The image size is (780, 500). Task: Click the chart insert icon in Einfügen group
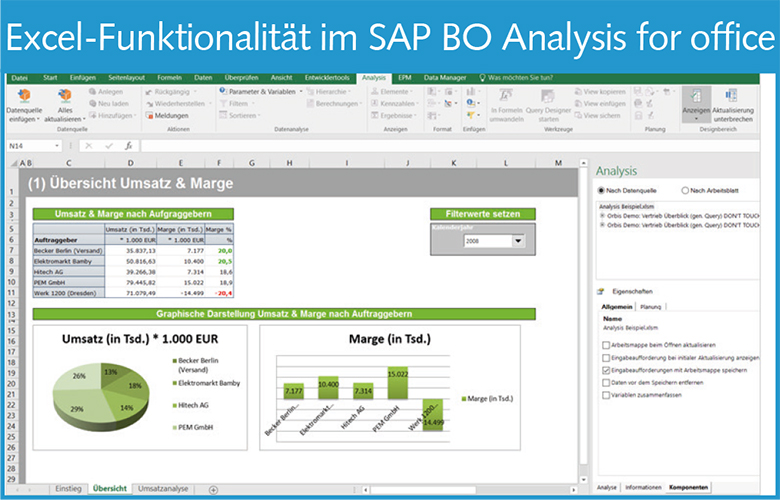470,92
